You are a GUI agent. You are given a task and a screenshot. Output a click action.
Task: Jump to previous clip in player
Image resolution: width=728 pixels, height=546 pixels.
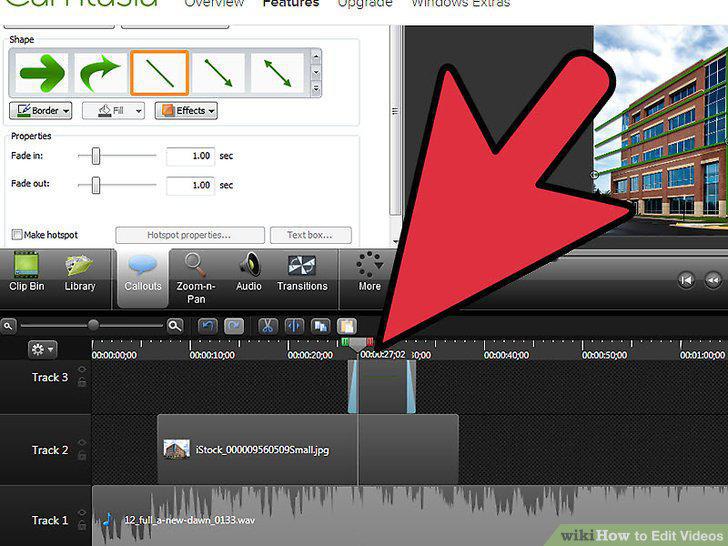pos(686,280)
